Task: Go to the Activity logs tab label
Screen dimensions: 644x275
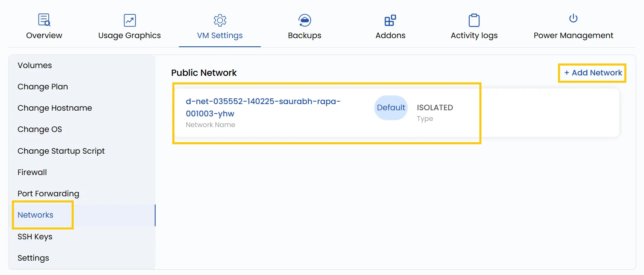Action: point(474,36)
